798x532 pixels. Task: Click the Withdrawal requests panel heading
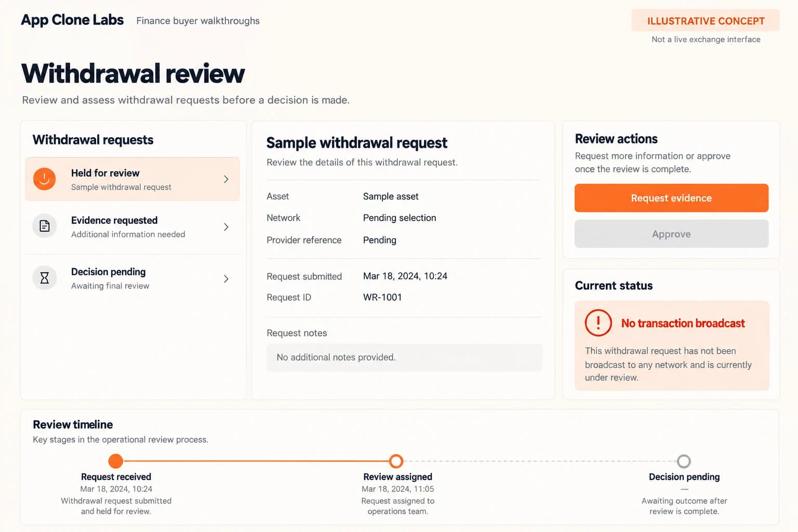[93, 140]
